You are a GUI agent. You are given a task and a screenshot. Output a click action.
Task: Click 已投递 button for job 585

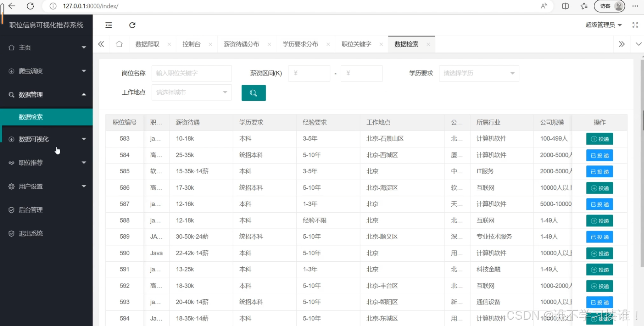(600, 172)
